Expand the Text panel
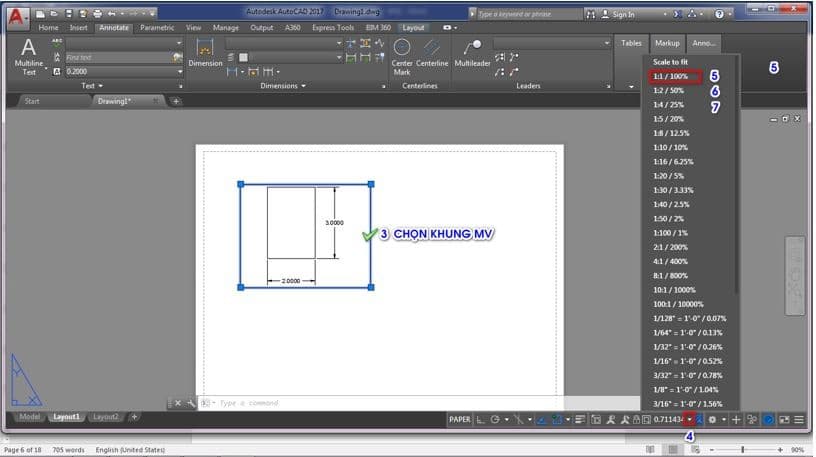The width and height of the screenshot is (816, 457). (92, 86)
